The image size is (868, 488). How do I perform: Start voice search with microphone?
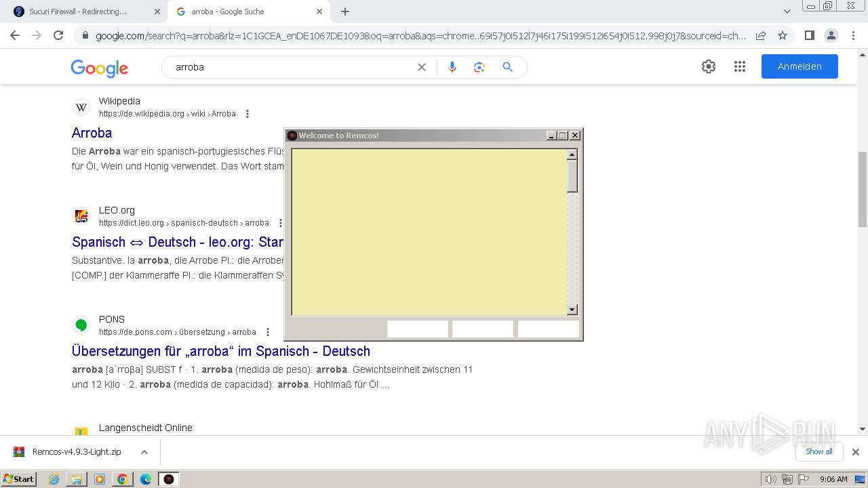452,67
